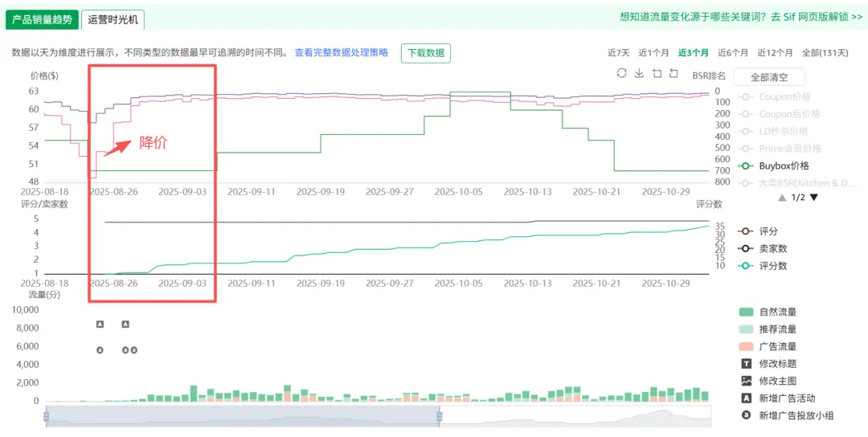
Task: Click the 流量(分) axis title
Action: (45, 294)
